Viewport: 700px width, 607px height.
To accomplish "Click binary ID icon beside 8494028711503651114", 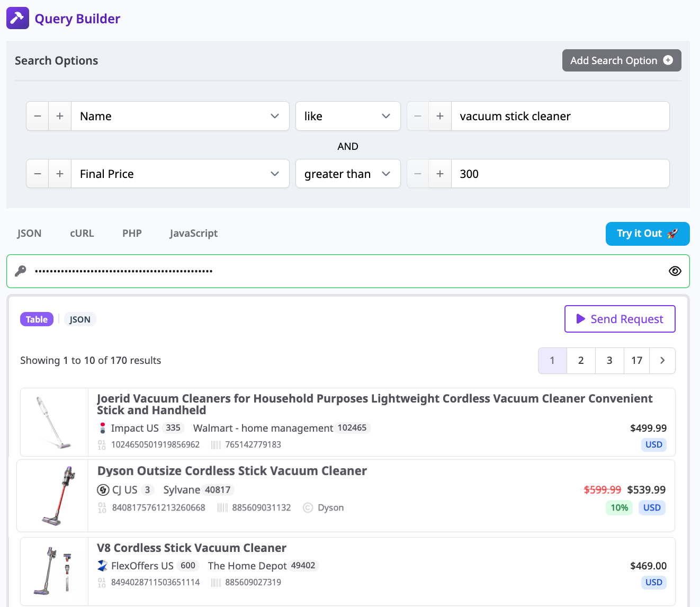I will (x=102, y=582).
